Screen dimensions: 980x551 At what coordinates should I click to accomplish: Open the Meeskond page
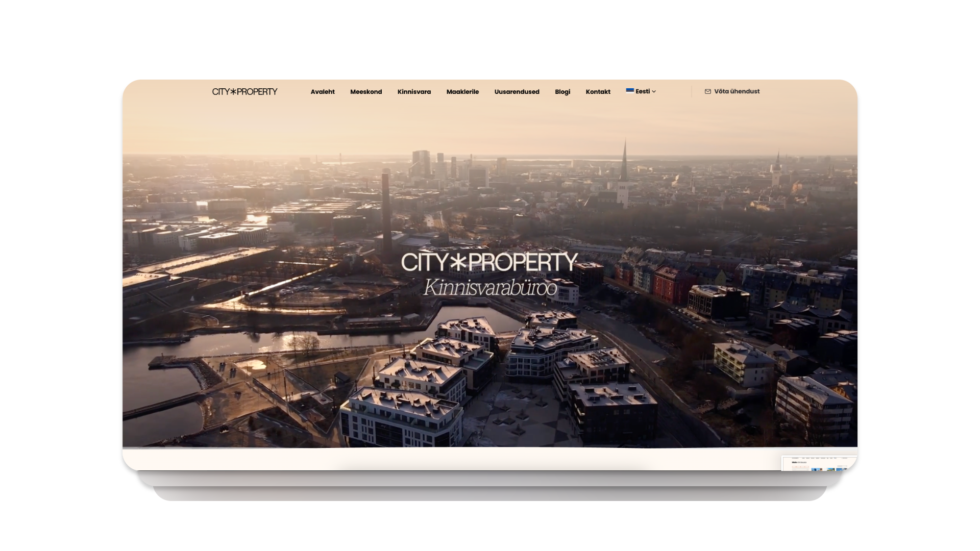[x=366, y=92]
